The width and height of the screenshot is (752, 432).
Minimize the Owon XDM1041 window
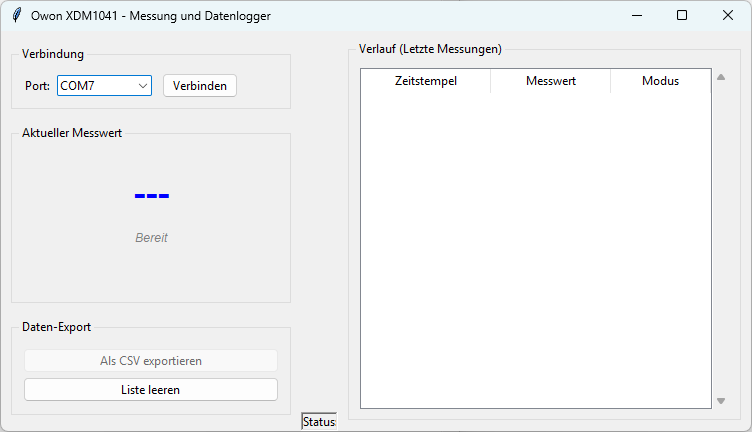pyautogui.click(x=637, y=15)
